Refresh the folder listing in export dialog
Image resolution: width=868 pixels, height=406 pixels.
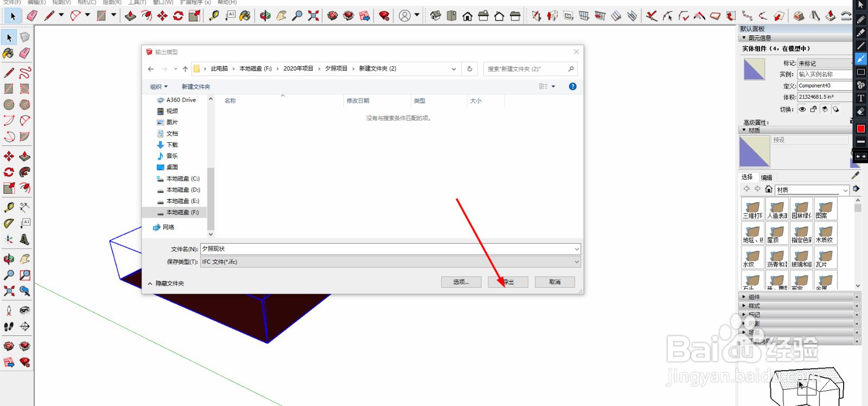tap(470, 69)
